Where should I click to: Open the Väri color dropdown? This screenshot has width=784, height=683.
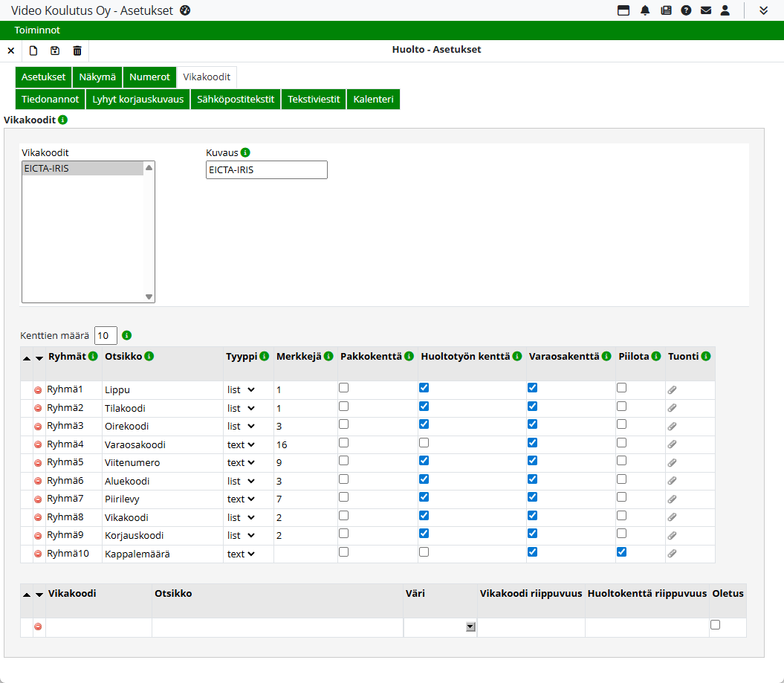click(470, 627)
